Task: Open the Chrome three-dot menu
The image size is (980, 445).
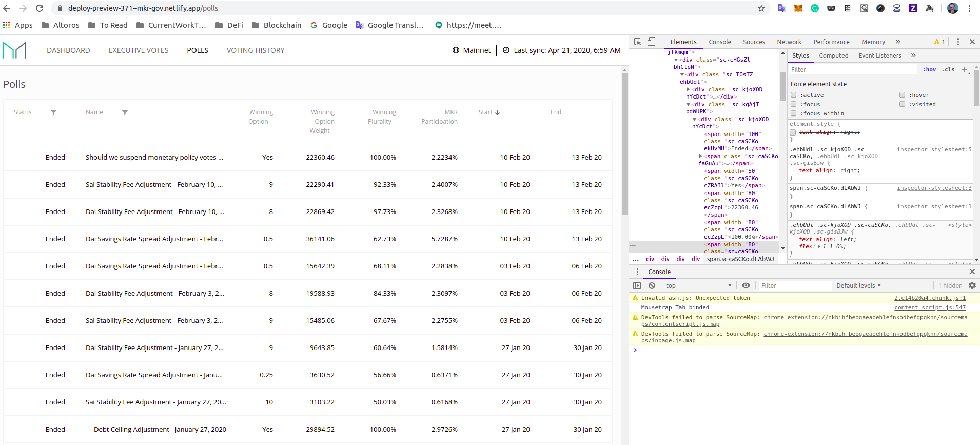Action: 969,8
